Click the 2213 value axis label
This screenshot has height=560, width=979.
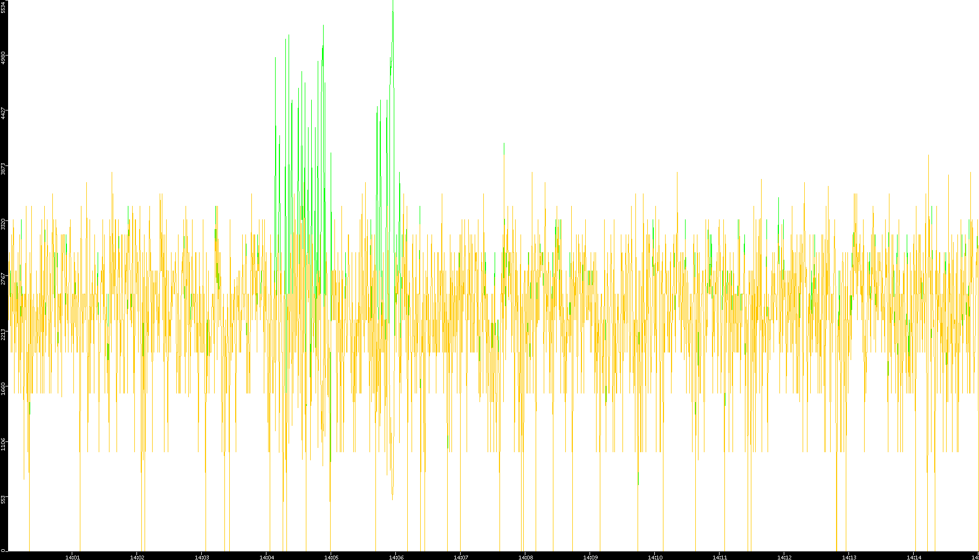(3, 334)
